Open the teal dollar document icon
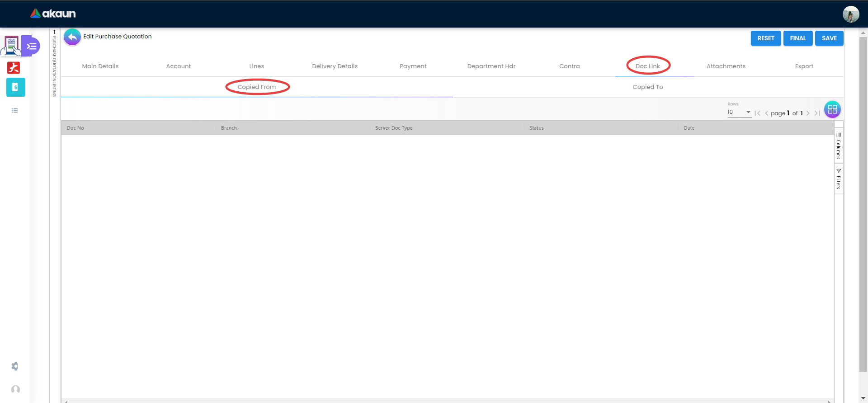 [16, 87]
